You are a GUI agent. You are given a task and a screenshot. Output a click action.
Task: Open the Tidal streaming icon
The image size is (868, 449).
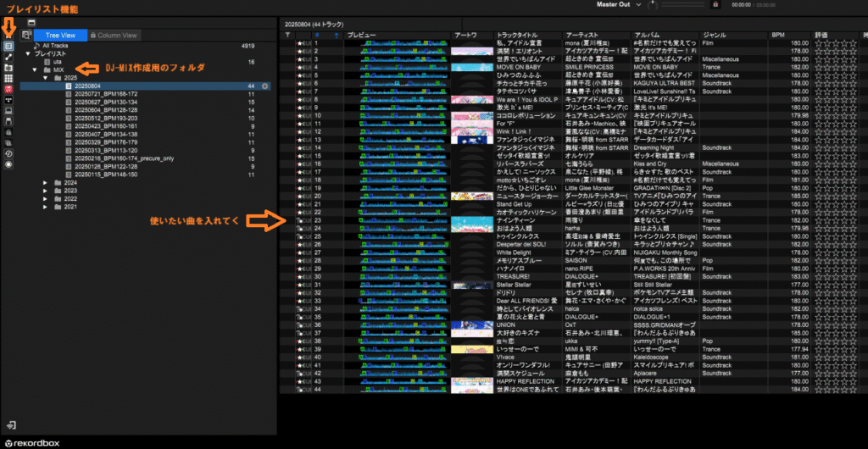(x=8, y=99)
